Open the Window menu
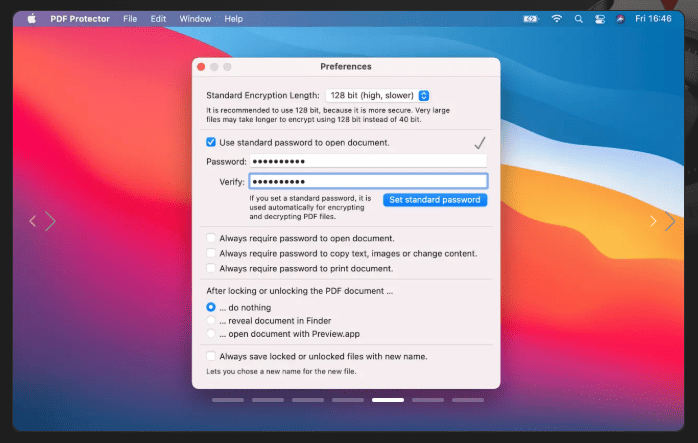This screenshot has height=443, width=698. [195, 19]
